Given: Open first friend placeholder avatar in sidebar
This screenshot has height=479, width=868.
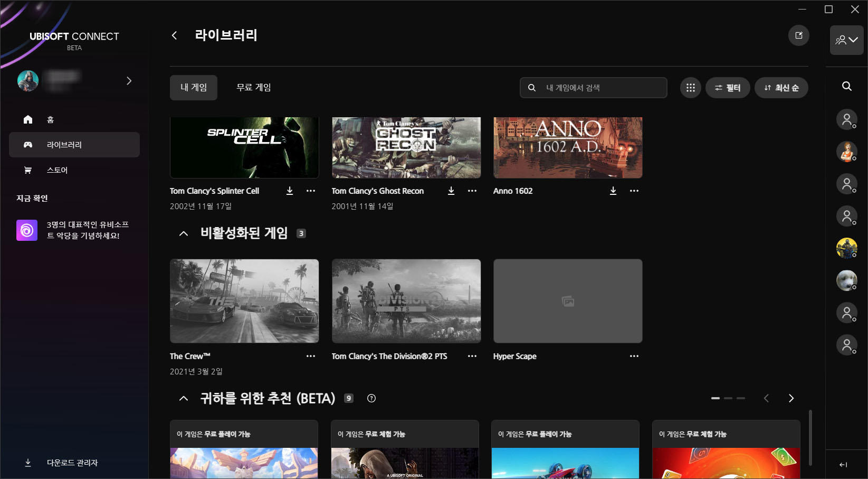Looking at the screenshot, I should point(846,119).
